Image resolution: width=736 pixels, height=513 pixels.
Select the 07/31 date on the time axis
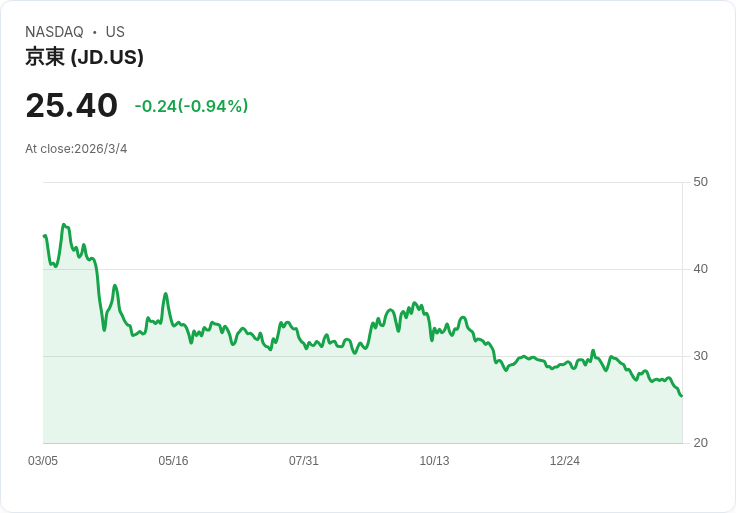(x=304, y=461)
